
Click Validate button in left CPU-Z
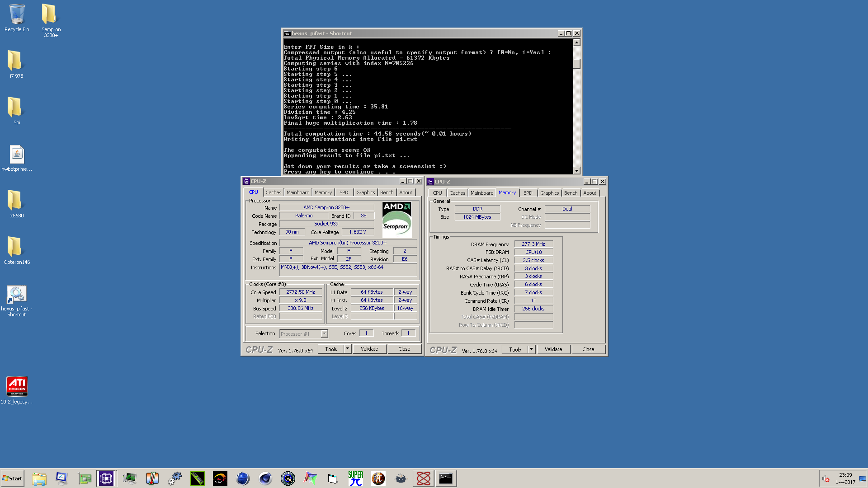click(x=369, y=349)
